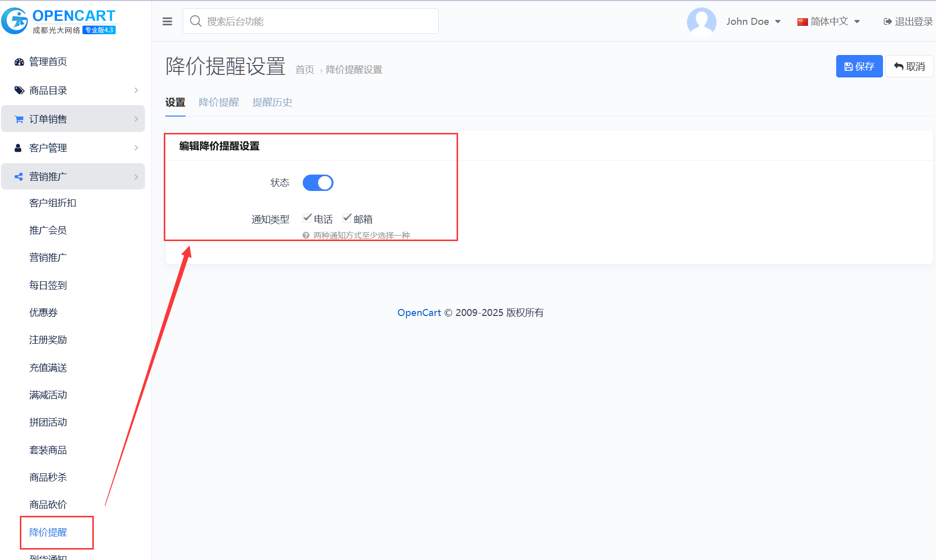The image size is (936, 560).
Task: Click the tag icon beside 商品目录
Action: coord(19,90)
